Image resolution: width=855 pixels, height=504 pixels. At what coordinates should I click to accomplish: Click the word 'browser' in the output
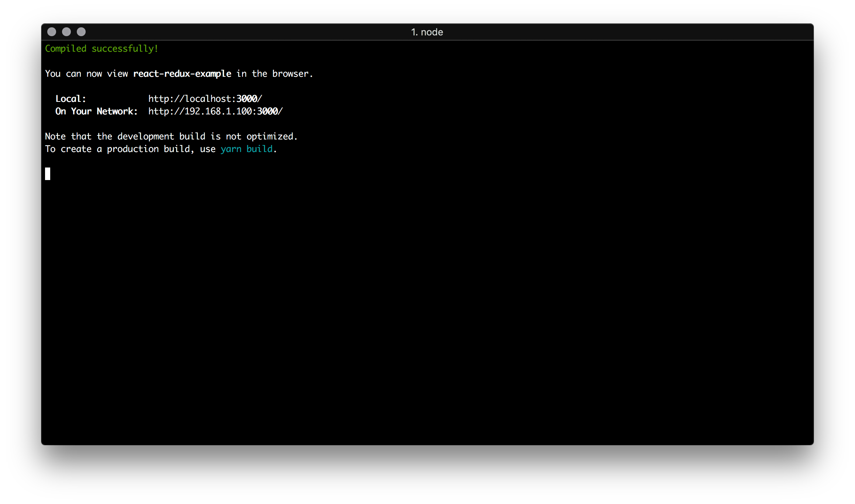pyautogui.click(x=290, y=74)
